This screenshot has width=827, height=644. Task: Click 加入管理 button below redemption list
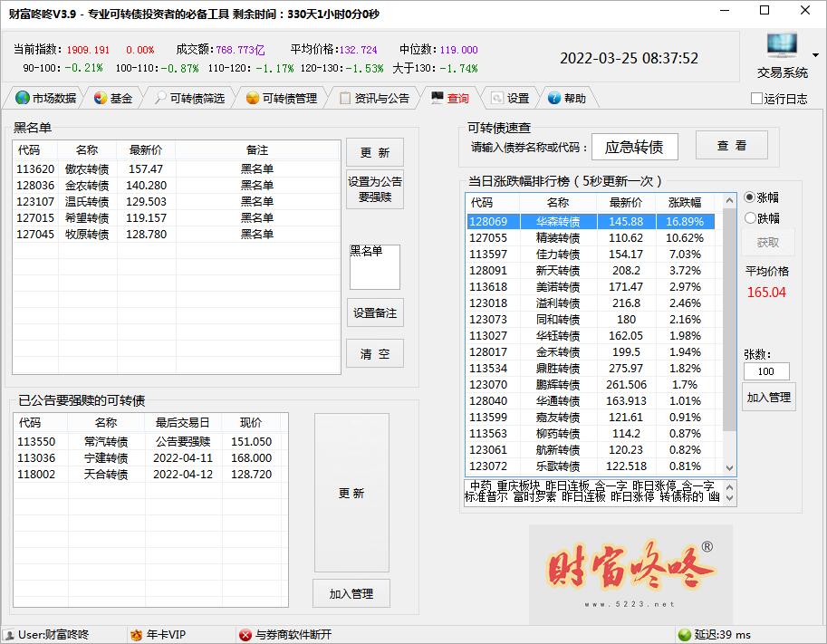point(351,593)
